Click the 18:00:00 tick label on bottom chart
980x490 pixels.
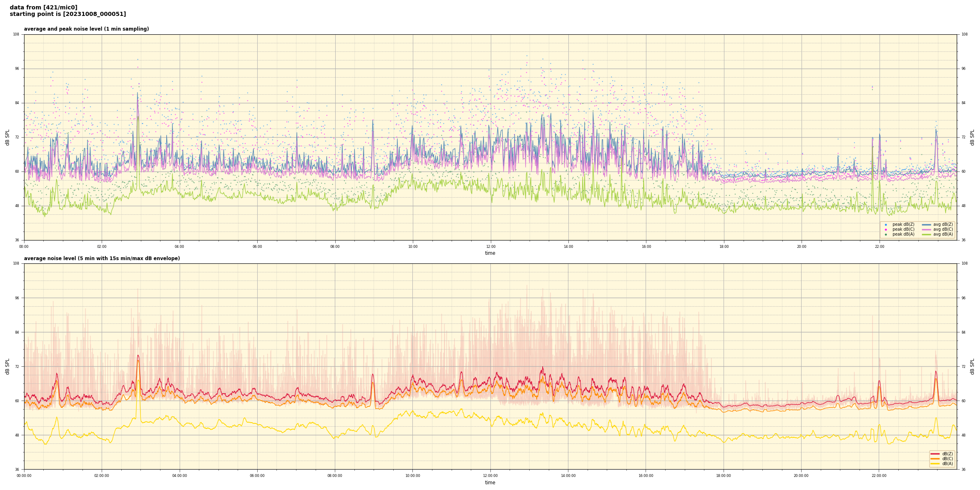point(723,476)
